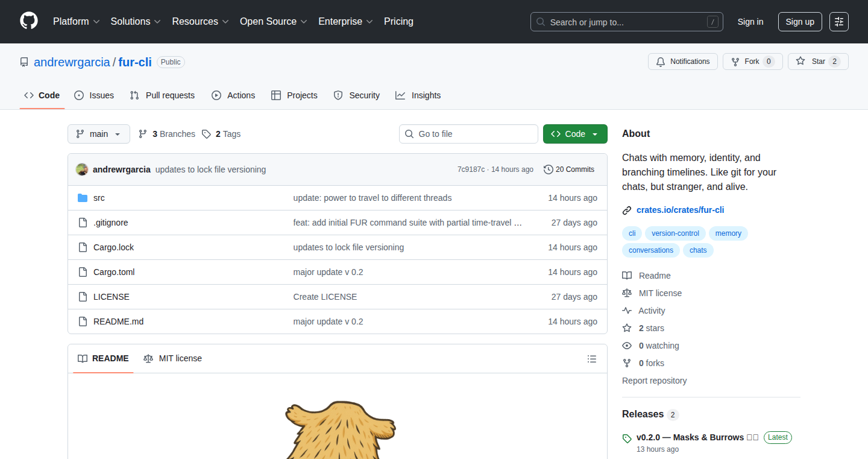Open the README.md file
The width and height of the screenshot is (868, 459).
119,321
